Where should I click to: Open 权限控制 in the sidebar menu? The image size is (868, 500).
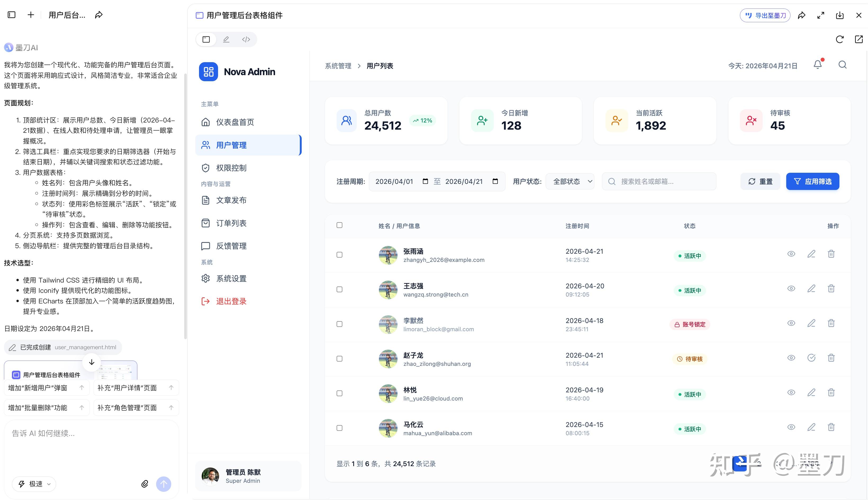pos(231,168)
